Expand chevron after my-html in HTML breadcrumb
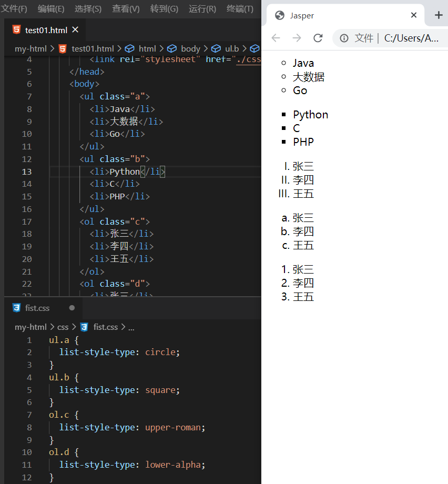The image size is (448, 484). (52, 49)
